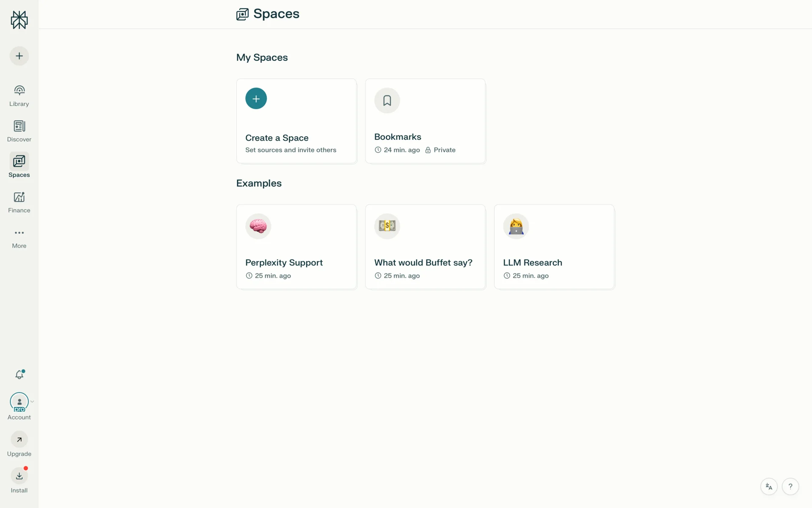Open the Upgrade arrow button

coord(19,440)
